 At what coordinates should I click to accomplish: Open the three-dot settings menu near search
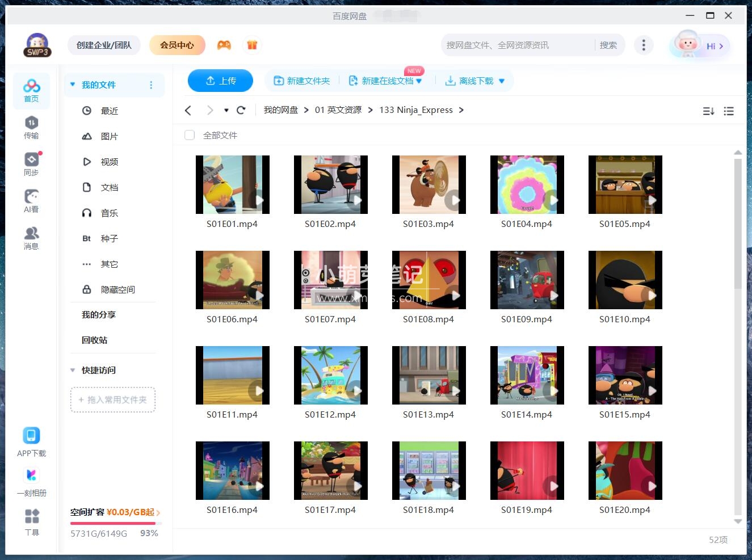[644, 45]
